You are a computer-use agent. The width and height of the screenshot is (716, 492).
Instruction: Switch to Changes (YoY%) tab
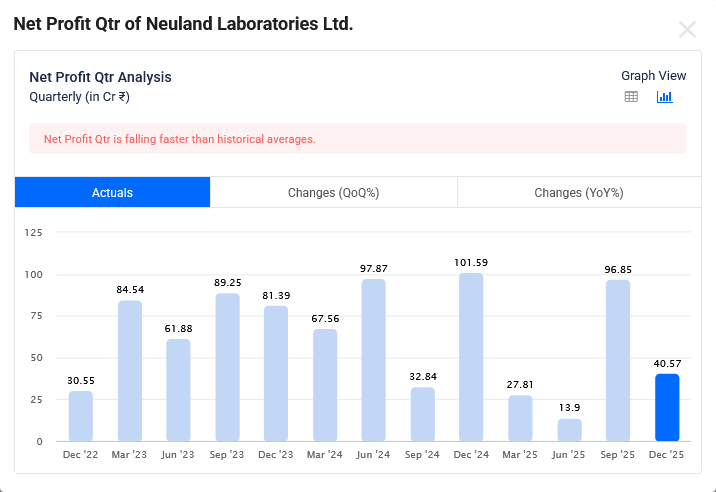(x=578, y=193)
